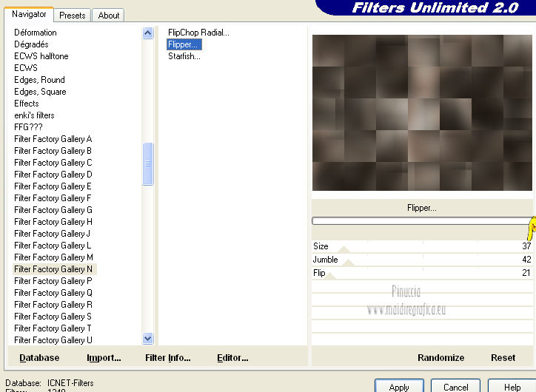Screen dimensions: 536x392
Task: Adjust the Flip slider handle
Action: click(330, 276)
